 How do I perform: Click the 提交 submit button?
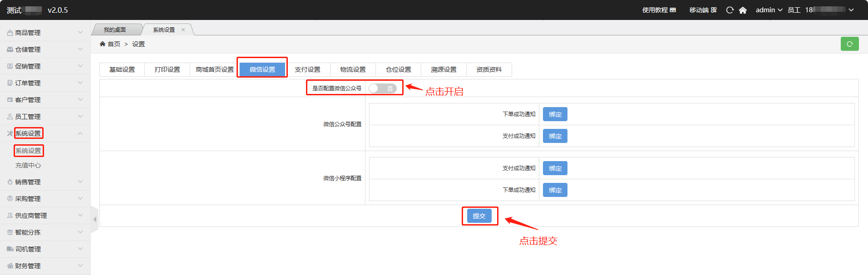tap(479, 216)
